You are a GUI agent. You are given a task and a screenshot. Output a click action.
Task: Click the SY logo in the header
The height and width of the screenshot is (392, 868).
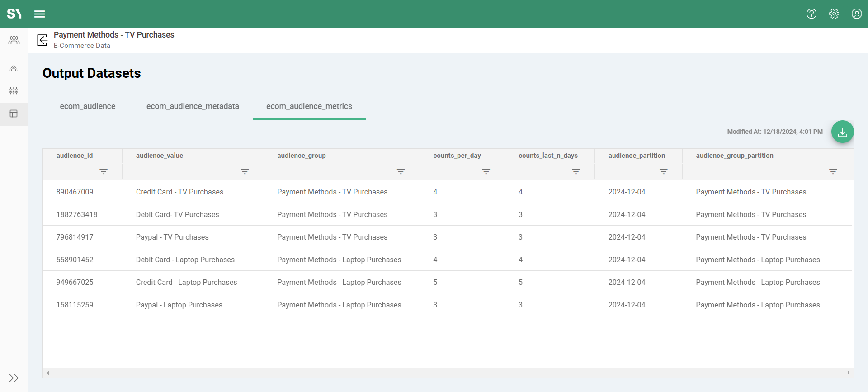pyautogui.click(x=14, y=14)
